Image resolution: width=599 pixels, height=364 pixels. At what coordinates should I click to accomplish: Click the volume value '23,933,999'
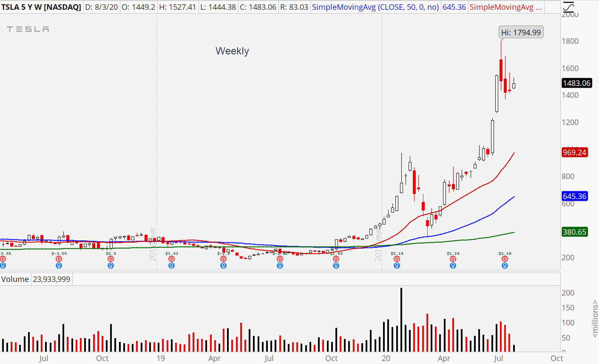(x=51, y=279)
